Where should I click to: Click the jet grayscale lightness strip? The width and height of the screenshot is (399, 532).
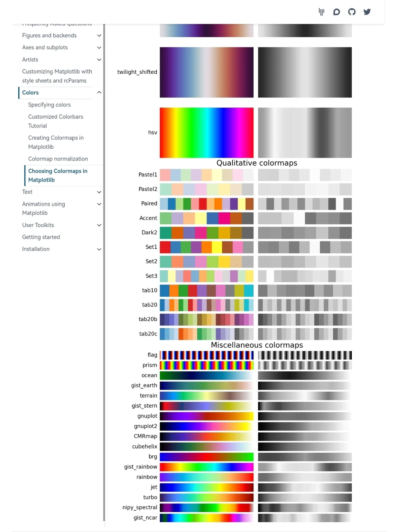(305, 487)
